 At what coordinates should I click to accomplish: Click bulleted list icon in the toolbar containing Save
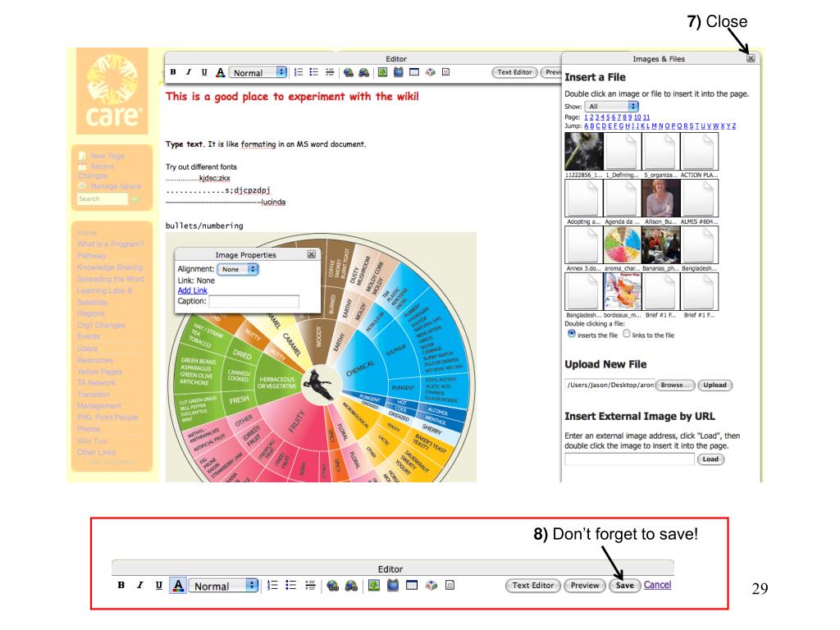pos(291,585)
